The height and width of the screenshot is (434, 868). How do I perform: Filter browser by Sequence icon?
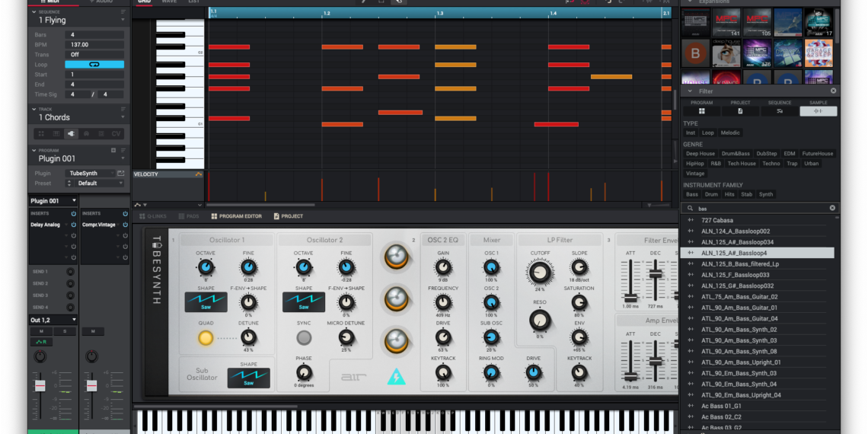point(780,111)
